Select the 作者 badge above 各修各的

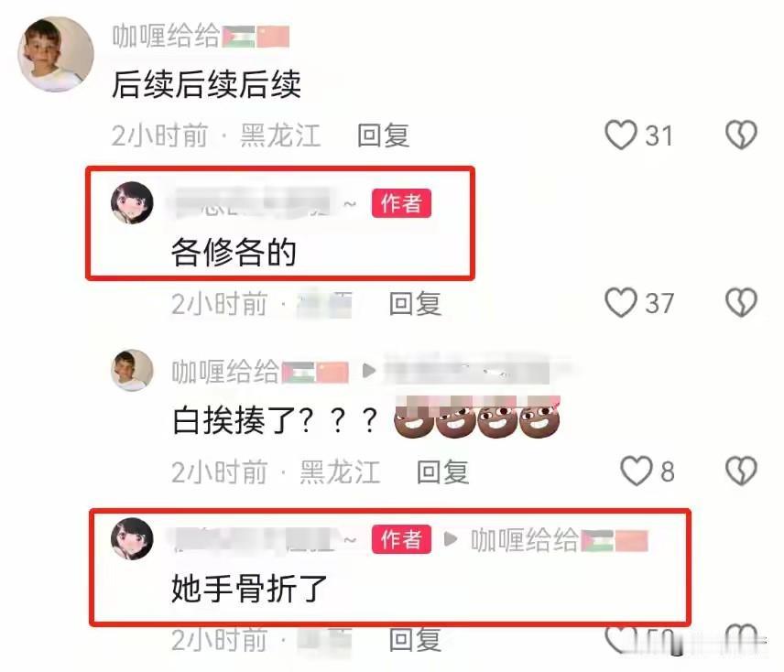[401, 203]
